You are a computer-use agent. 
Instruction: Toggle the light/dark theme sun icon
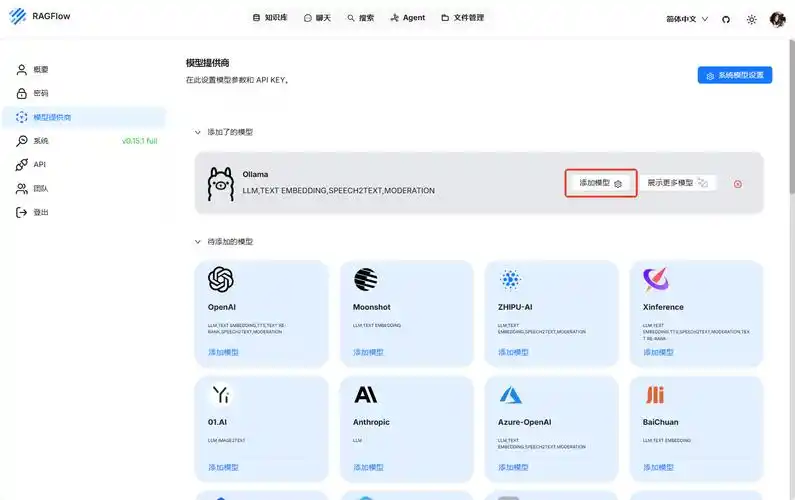(751, 19)
